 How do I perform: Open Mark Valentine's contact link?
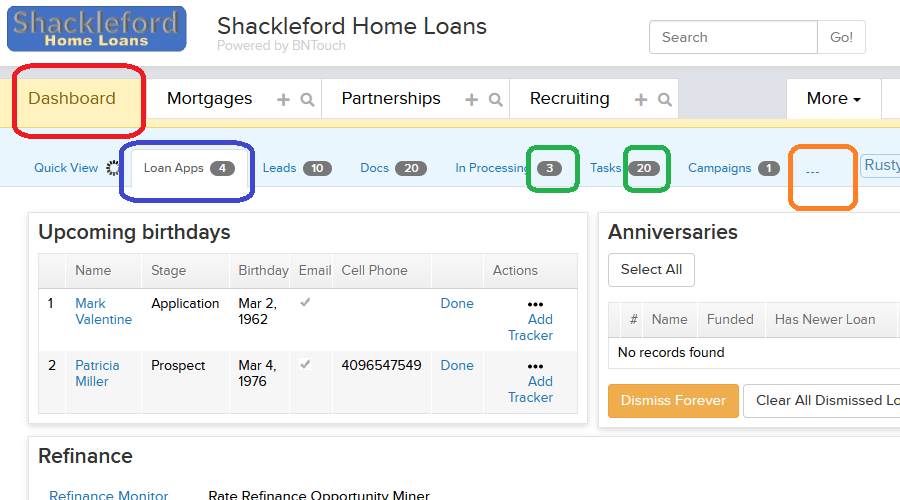(x=103, y=311)
